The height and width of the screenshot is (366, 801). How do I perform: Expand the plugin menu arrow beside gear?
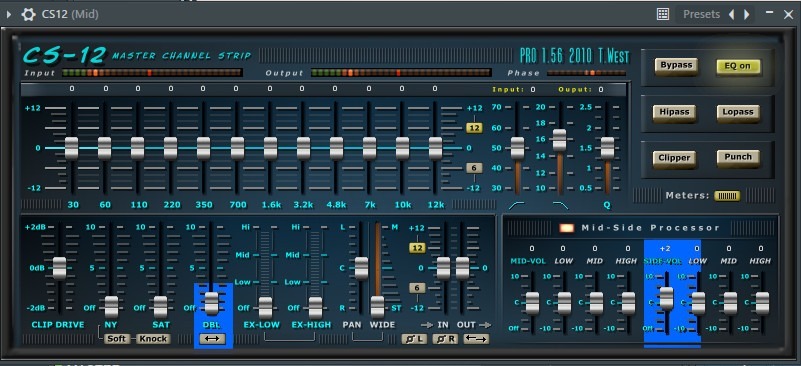click(x=9, y=14)
